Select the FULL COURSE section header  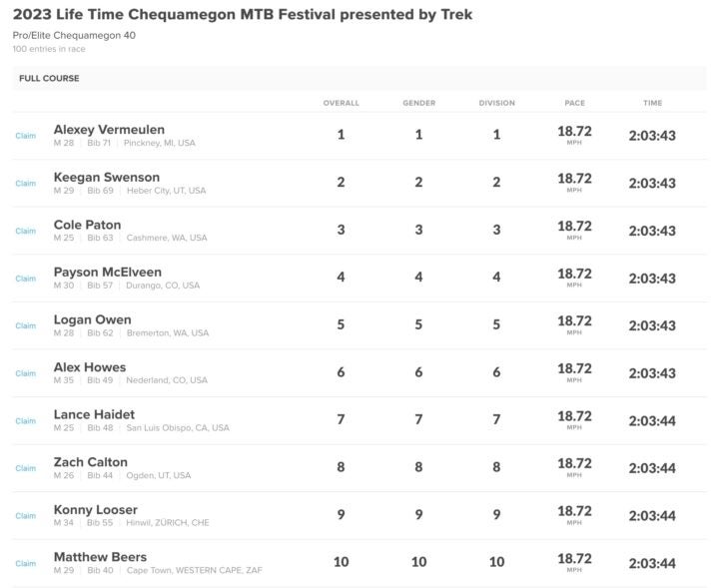coord(49,79)
